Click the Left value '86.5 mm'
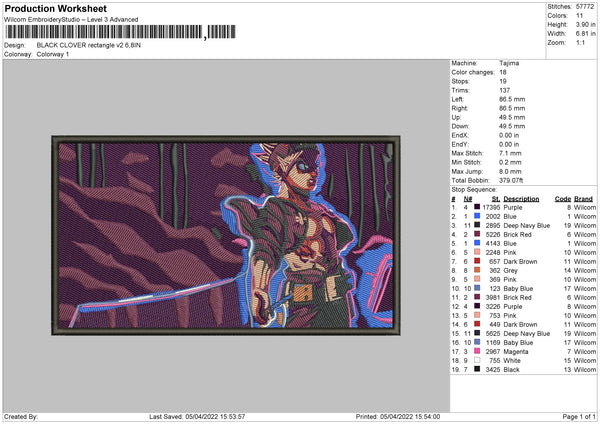This screenshot has width=600, height=424. [512, 99]
